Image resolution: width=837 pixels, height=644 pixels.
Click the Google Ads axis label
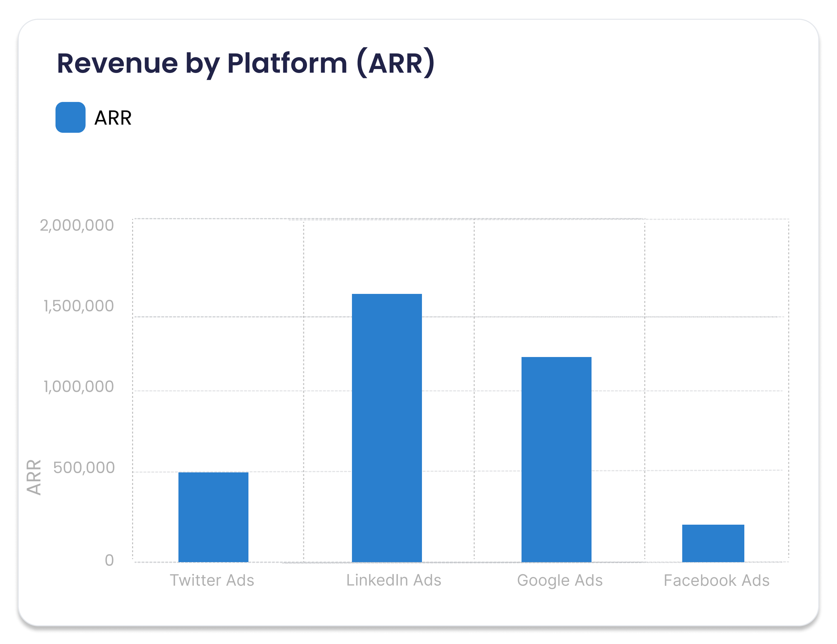pos(560,581)
